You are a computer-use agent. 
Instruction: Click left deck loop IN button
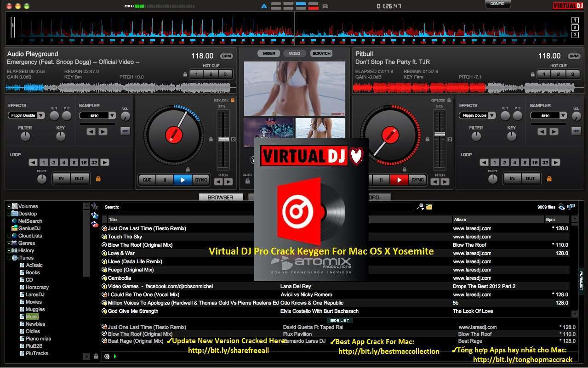[61, 178]
